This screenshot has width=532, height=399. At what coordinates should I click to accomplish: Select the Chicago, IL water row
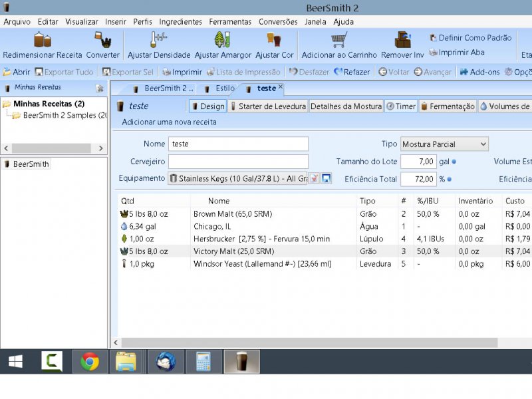(x=325, y=226)
